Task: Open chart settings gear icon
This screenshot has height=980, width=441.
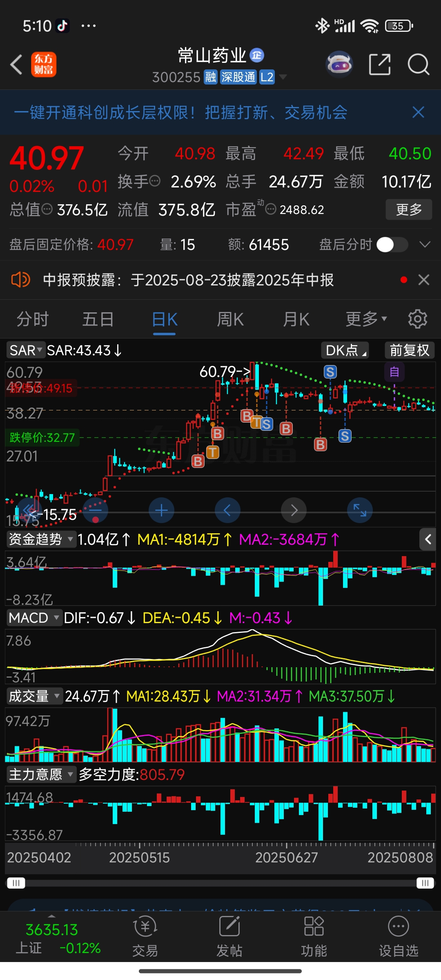Action: tap(418, 319)
